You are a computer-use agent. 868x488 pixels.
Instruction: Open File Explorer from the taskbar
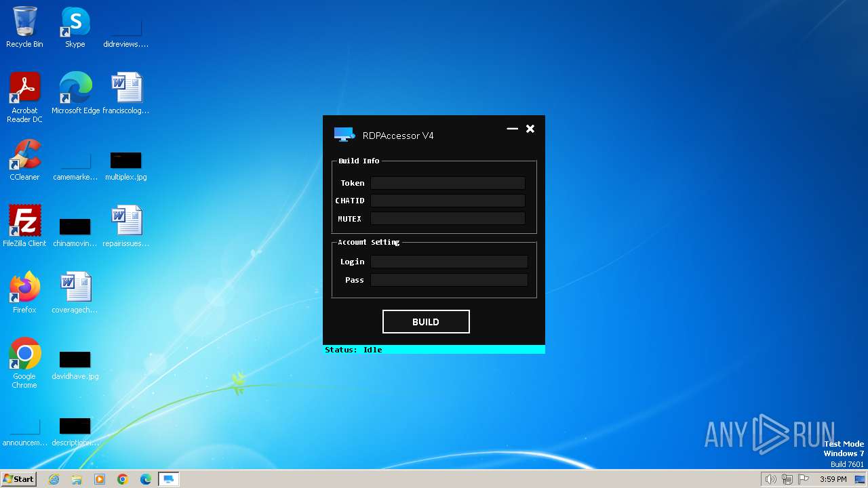77,479
